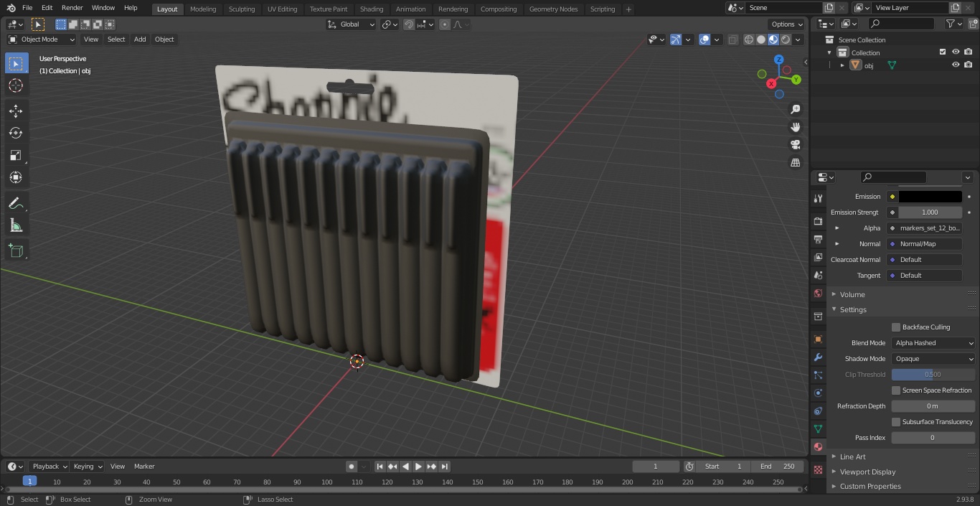980x506 pixels.
Task: Open Global transform orientation dropdown
Action: coord(352,24)
